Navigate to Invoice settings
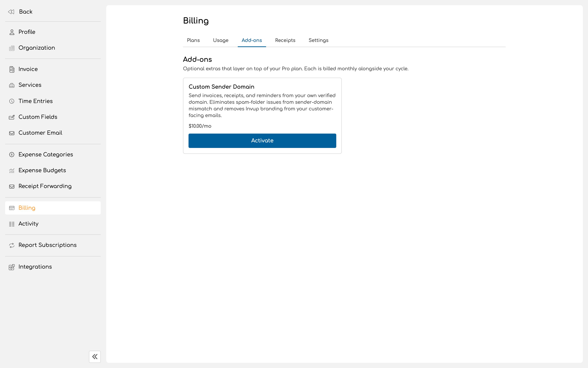Screen dimensions: 588x368 pos(53,69)
